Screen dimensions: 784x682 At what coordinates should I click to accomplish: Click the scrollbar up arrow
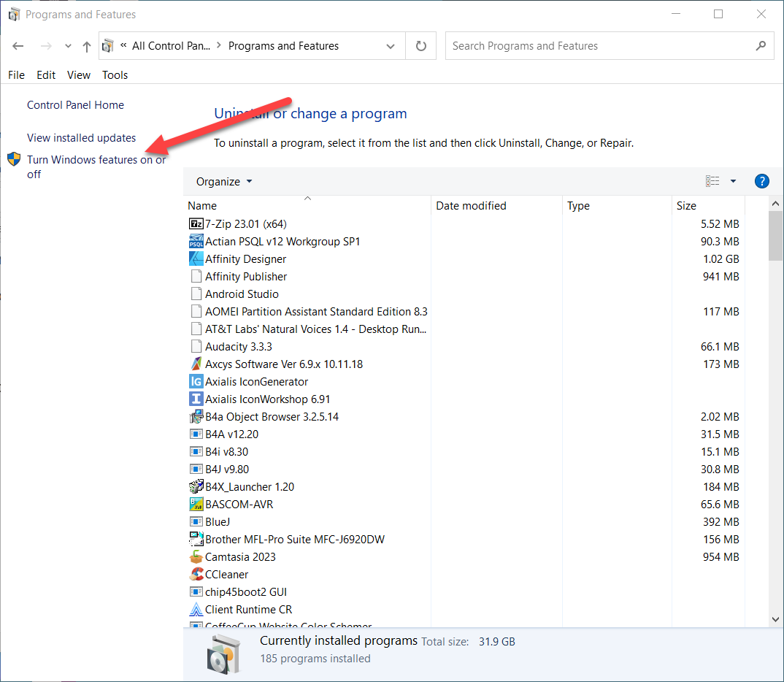click(775, 204)
